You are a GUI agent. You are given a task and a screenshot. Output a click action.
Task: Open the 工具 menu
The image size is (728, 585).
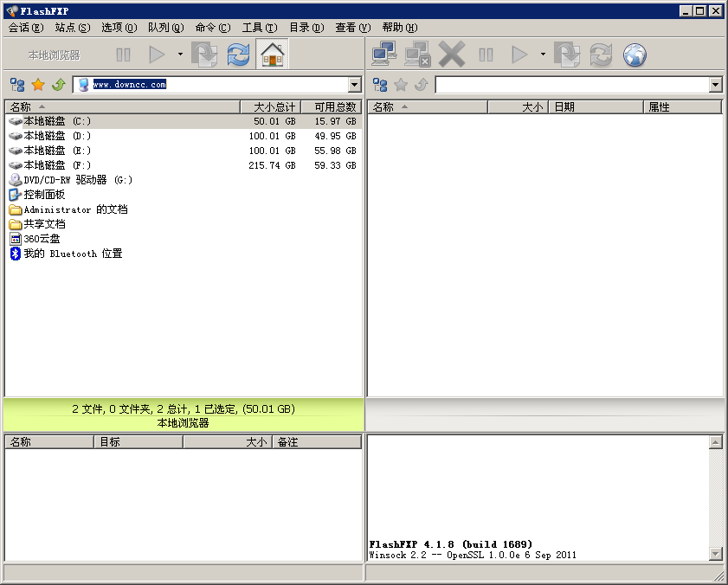tap(258, 27)
